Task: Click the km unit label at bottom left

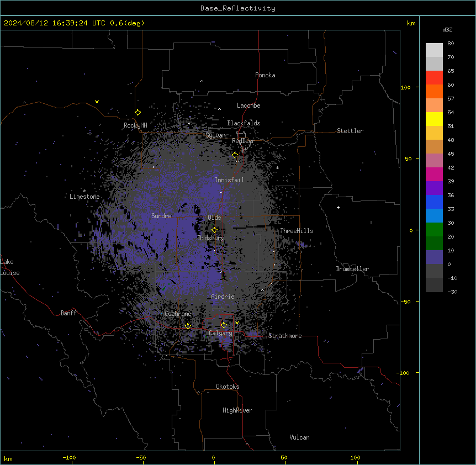Action: pos(8,458)
